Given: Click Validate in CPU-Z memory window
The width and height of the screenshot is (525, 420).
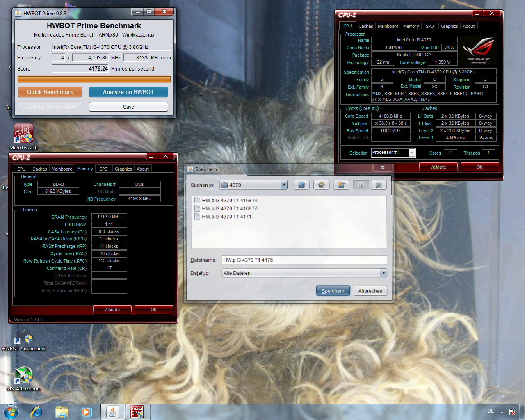Looking at the screenshot, I should [112, 310].
